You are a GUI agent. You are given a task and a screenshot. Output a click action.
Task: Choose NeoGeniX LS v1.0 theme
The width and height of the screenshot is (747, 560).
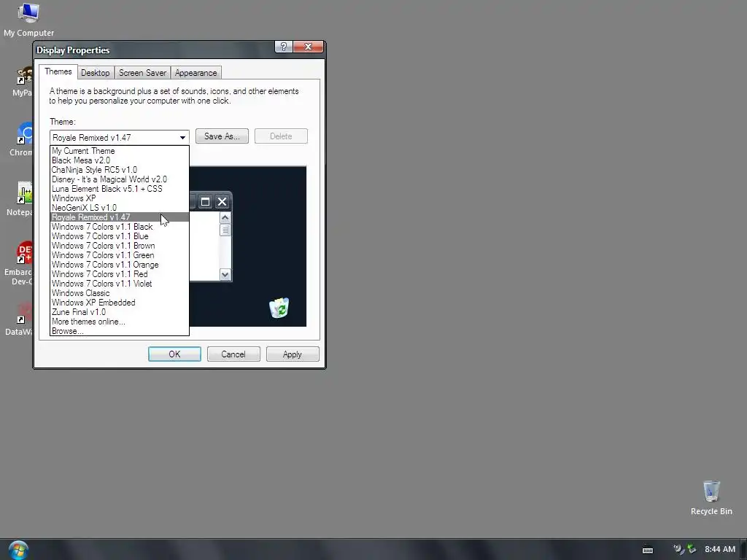[x=120, y=208]
